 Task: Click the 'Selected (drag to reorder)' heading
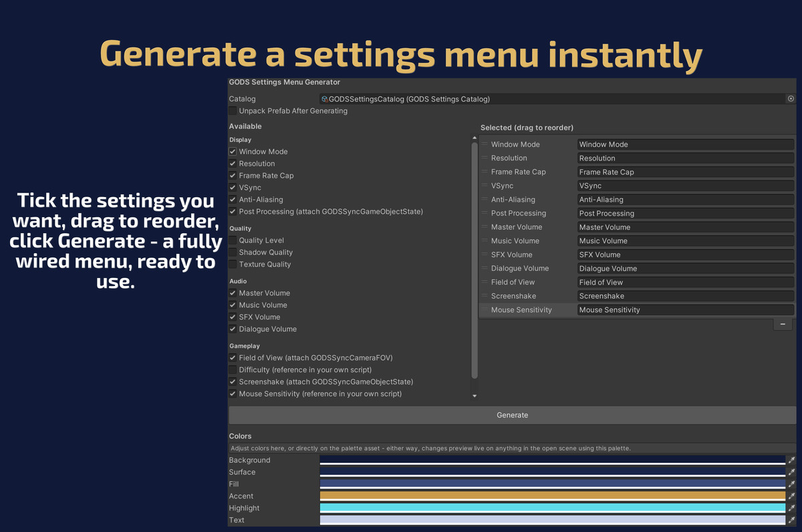(x=527, y=128)
